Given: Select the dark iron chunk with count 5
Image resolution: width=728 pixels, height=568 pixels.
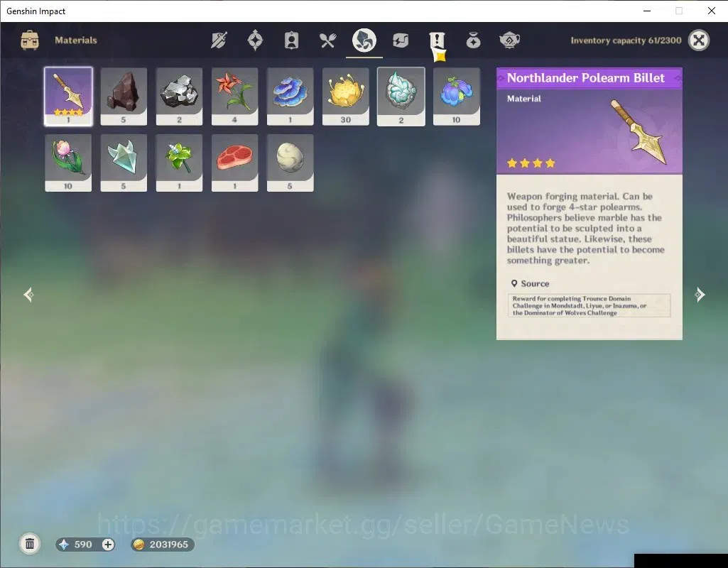Looking at the screenshot, I should coord(124,97).
